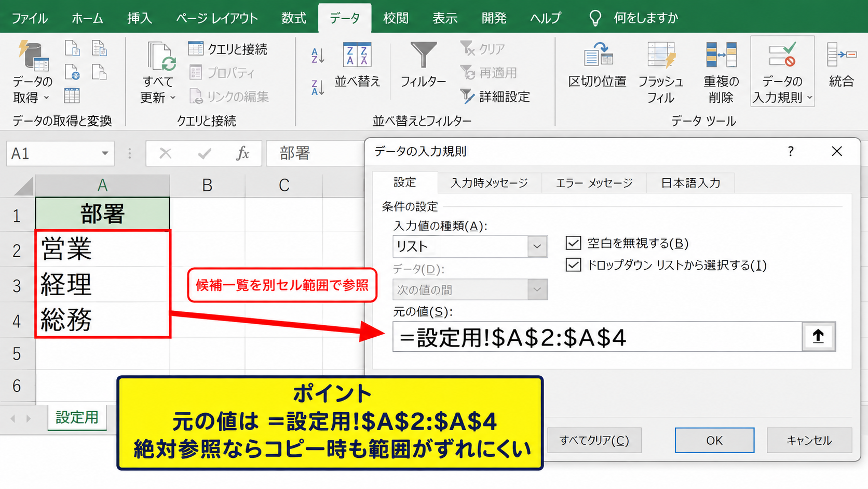Viewport: 868px width, 489px height.
Task: Select the column A header
Action: (102, 185)
